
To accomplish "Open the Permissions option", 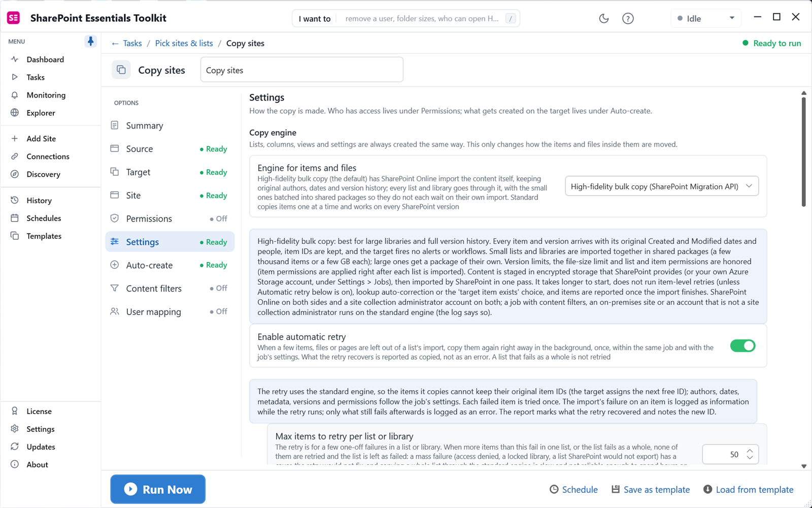I will [x=170, y=218].
